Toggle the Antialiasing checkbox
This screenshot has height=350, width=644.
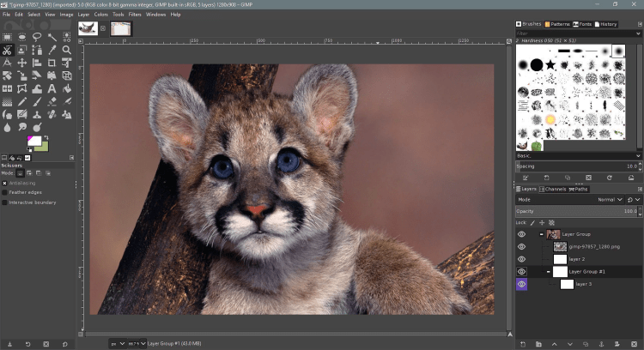pos(5,184)
